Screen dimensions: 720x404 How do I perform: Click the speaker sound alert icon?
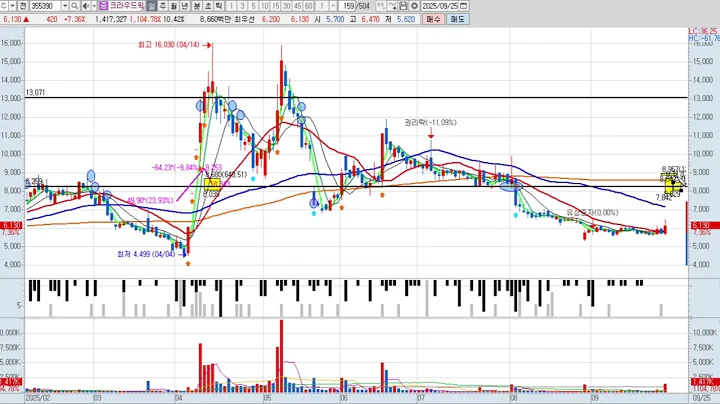[x=86, y=6]
